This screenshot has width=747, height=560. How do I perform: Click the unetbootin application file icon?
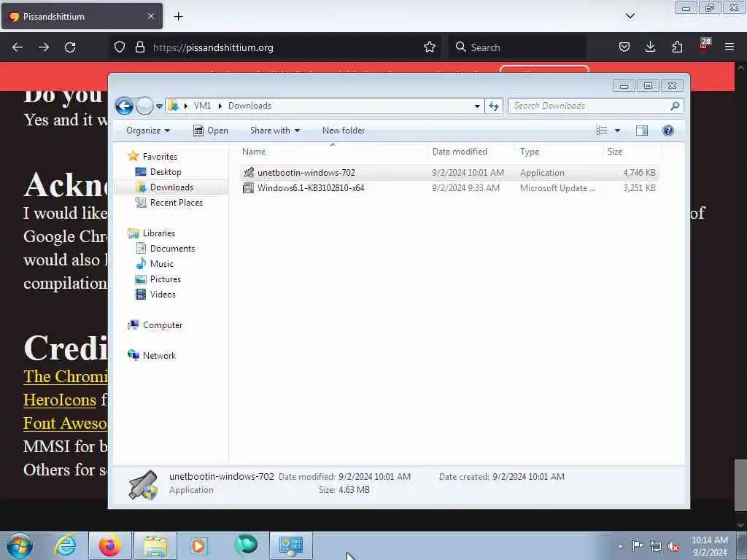(249, 172)
